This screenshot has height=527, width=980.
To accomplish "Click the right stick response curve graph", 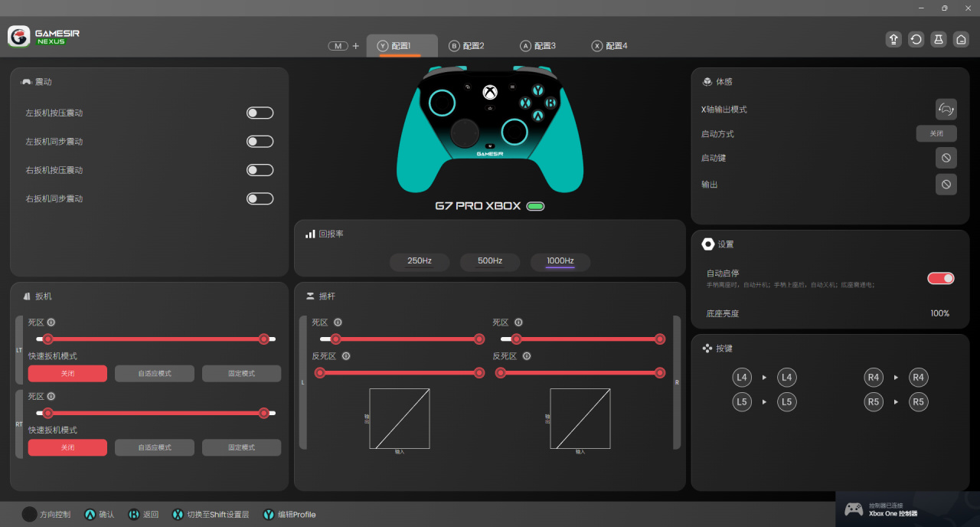I will [x=580, y=418].
